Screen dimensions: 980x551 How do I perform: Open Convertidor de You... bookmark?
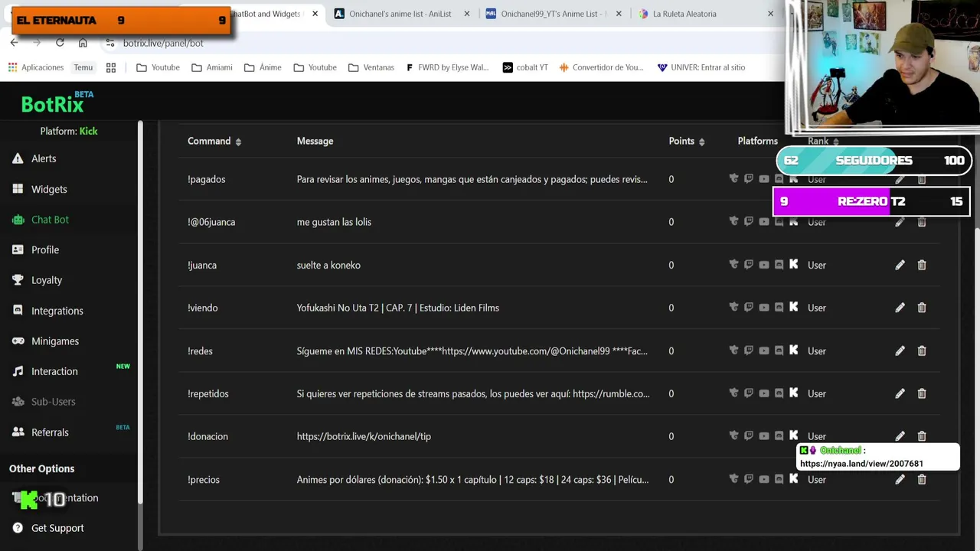[x=602, y=67]
